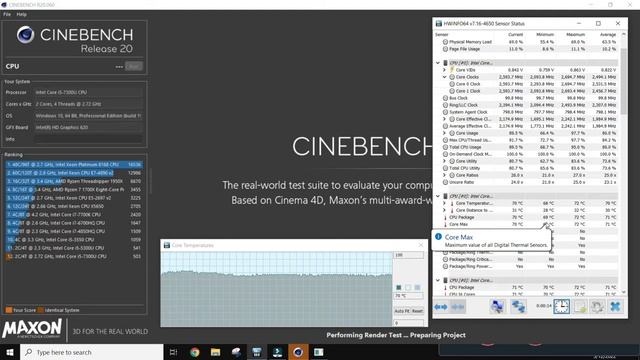Viewport: 640px width, 360px height.
Task: Select ranking row Intel Core i7-7700K
Action: coord(74,215)
